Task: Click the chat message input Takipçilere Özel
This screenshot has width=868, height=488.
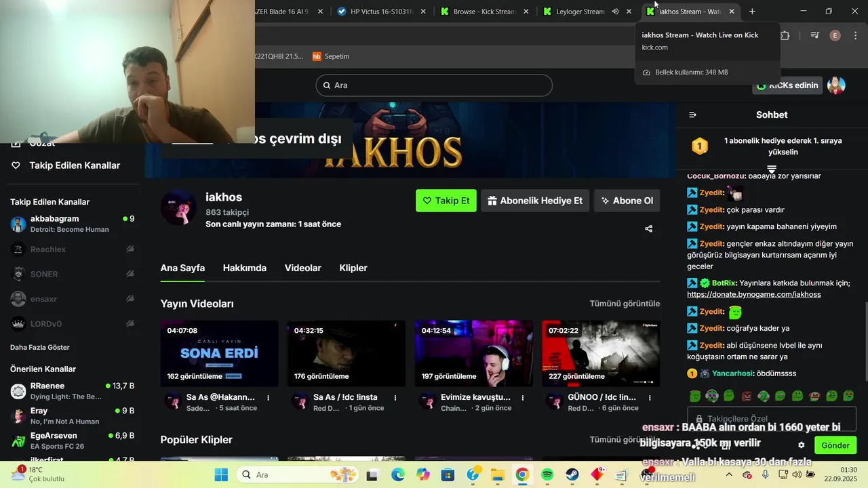Action: point(772,419)
